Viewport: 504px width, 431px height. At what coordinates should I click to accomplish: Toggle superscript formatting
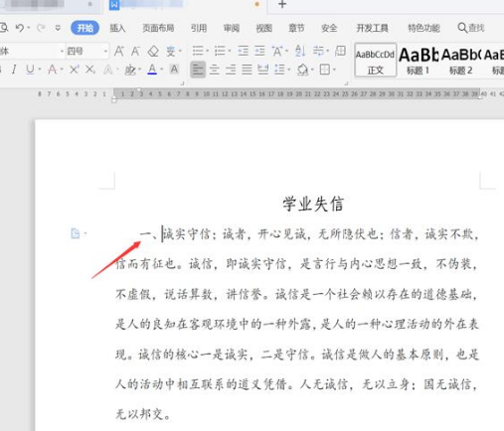pos(75,70)
